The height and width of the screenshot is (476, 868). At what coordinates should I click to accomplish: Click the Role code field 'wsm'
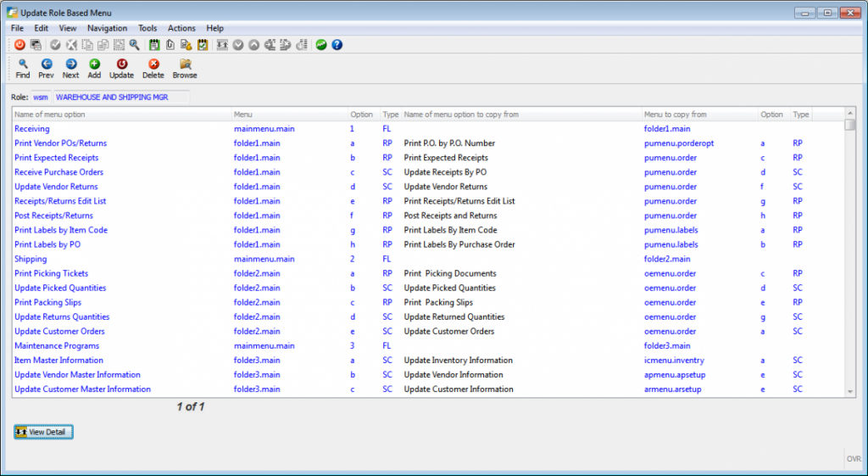point(41,98)
